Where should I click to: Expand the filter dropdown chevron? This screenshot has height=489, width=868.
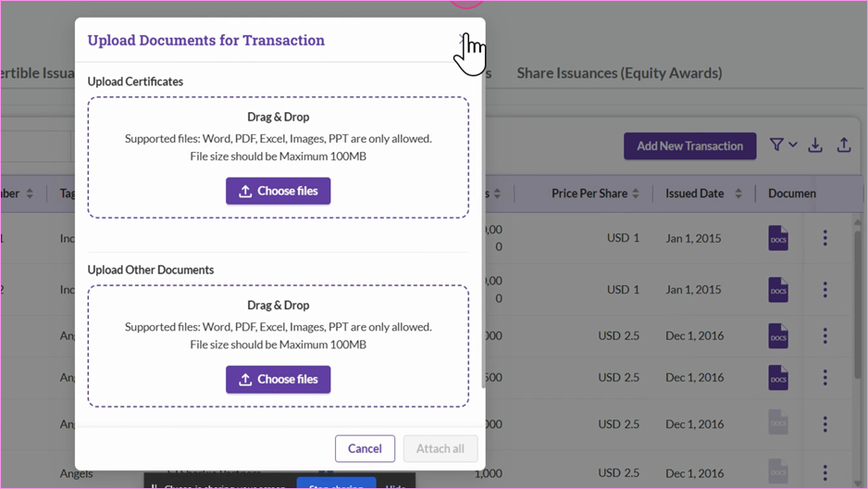pos(793,145)
